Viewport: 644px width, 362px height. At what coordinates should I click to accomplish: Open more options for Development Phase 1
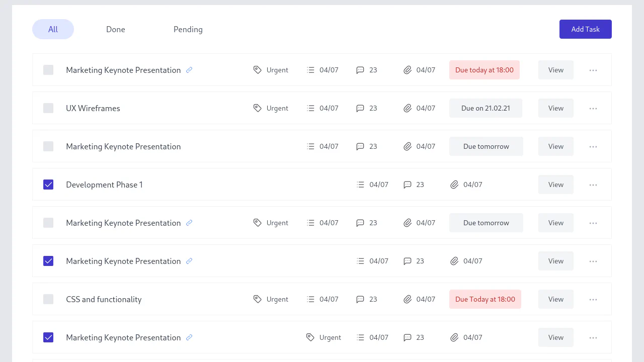pyautogui.click(x=593, y=185)
